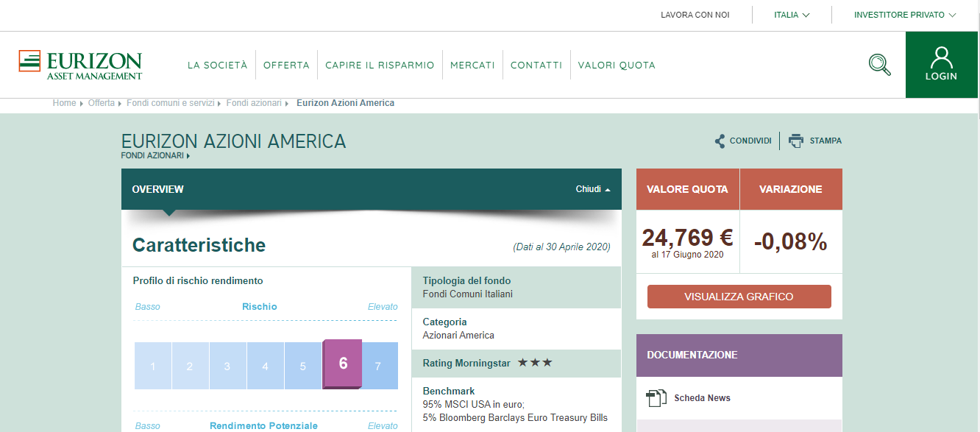Go to Offerta in the breadcrumb
The image size is (980, 432).
tap(101, 103)
